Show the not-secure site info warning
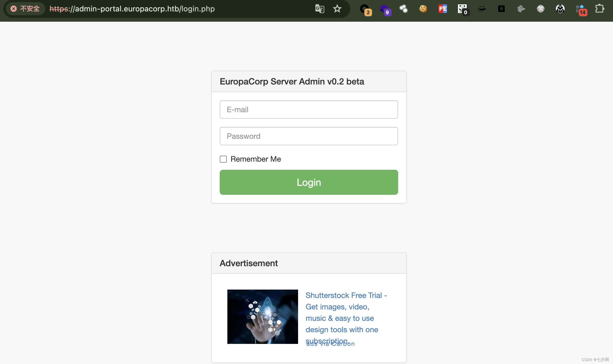613x364 pixels. (x=25, y=9)
